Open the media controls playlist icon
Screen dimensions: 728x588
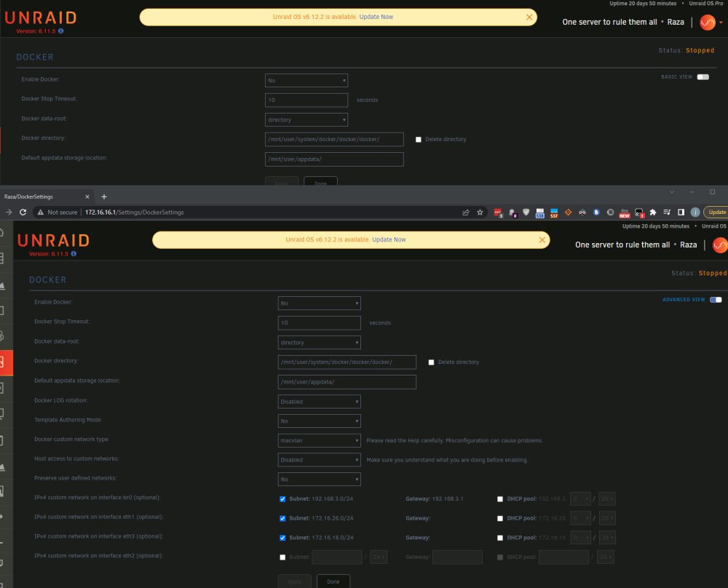click(x=667, y=212)
